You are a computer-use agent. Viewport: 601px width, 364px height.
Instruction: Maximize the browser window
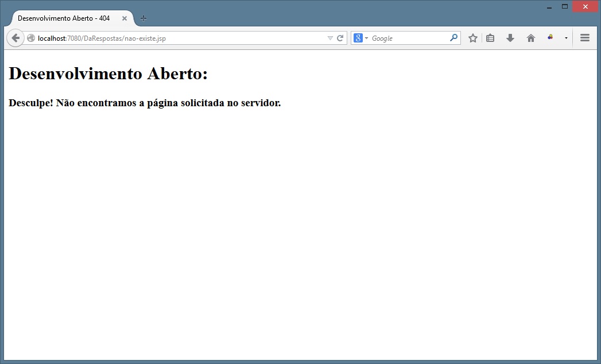565,6
